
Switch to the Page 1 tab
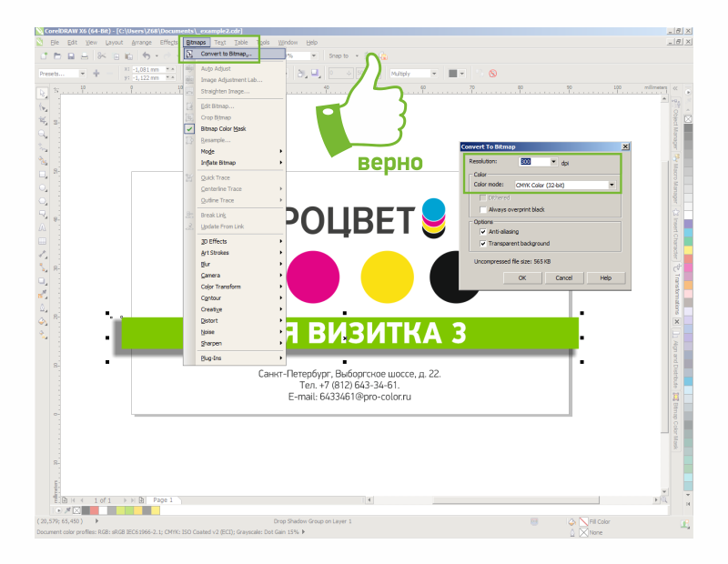click(x=163, y=500)
